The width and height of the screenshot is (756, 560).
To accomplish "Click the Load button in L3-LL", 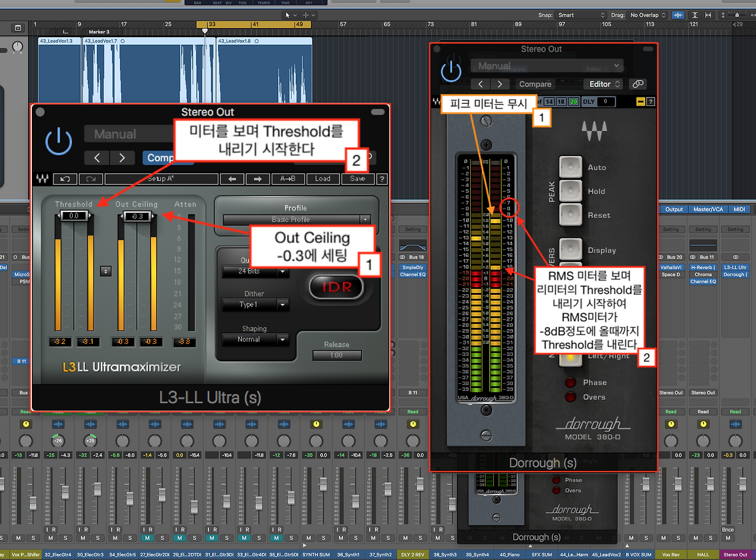I will point(322,178).
